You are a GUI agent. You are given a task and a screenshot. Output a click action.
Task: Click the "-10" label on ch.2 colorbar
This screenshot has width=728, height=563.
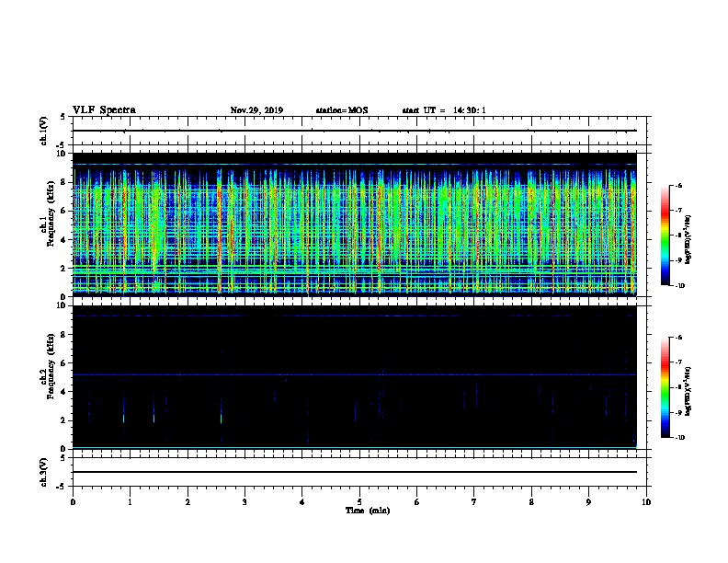(x=679, y=438)
